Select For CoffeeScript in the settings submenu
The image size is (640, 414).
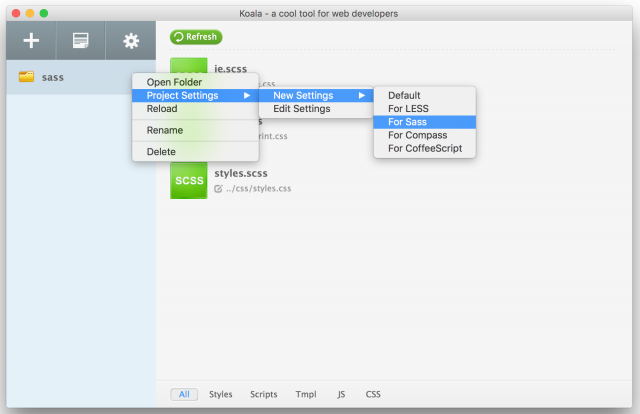click(x=425, y=149)
